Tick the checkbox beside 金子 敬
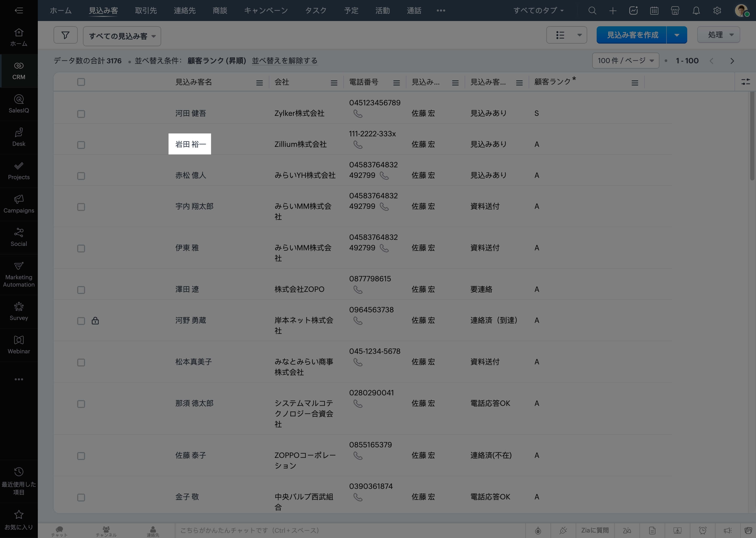 point(81,497)
